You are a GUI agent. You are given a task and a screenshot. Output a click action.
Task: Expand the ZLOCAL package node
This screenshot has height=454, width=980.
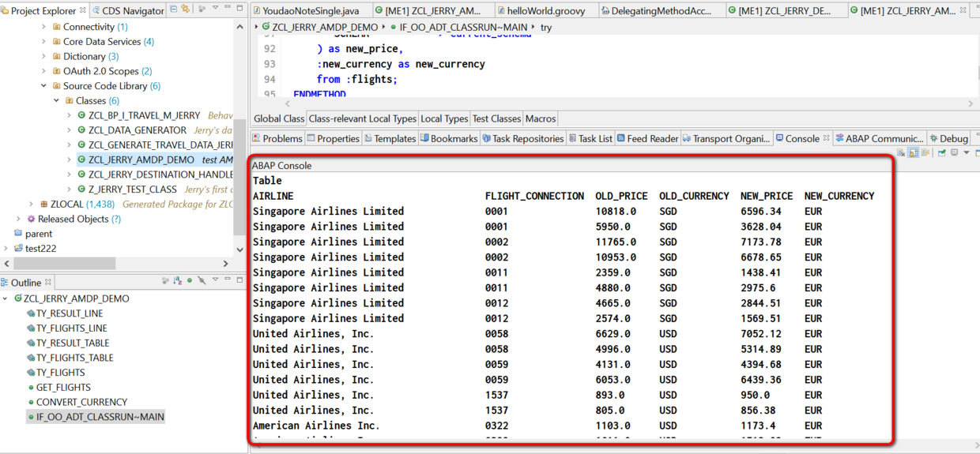pos(32,204)
